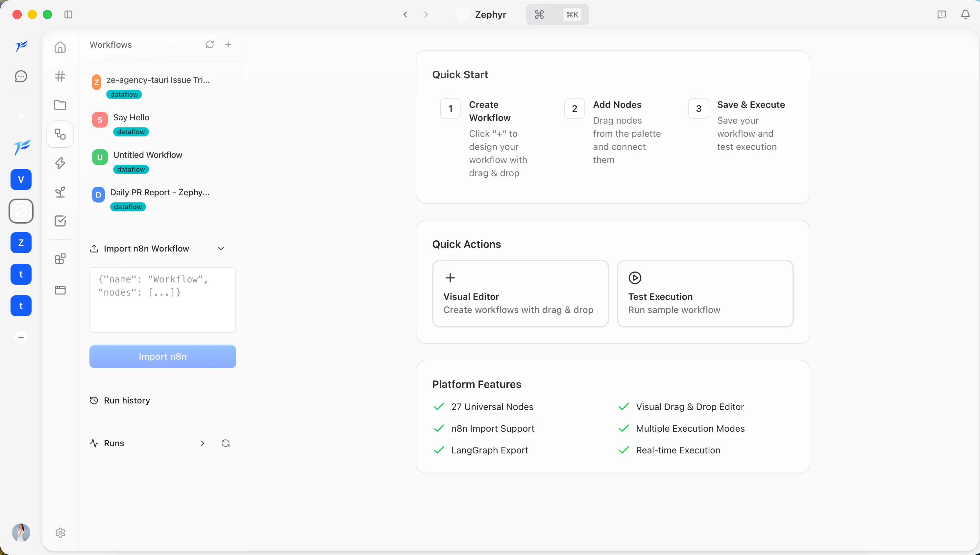Viewport: 980px width, 555px height.
Task: Click the Zephyr title in the title bar
Action: [490, 14]
